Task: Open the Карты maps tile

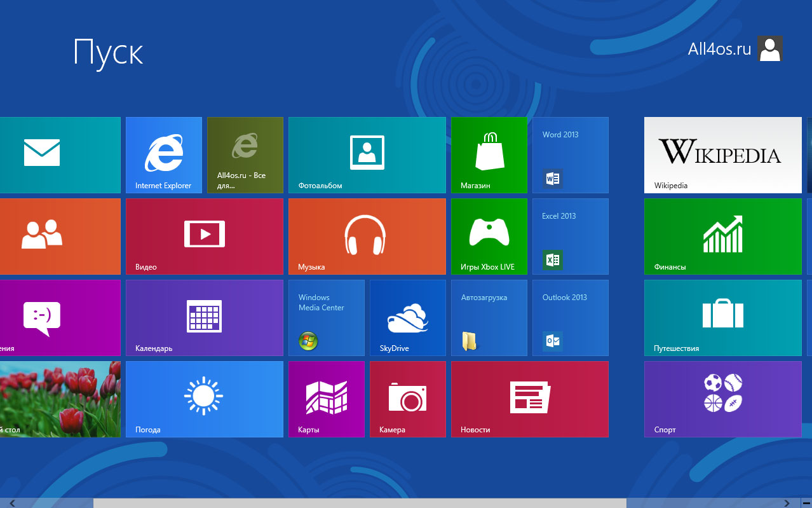Action: pyautogui.click(x=327, y=399)
